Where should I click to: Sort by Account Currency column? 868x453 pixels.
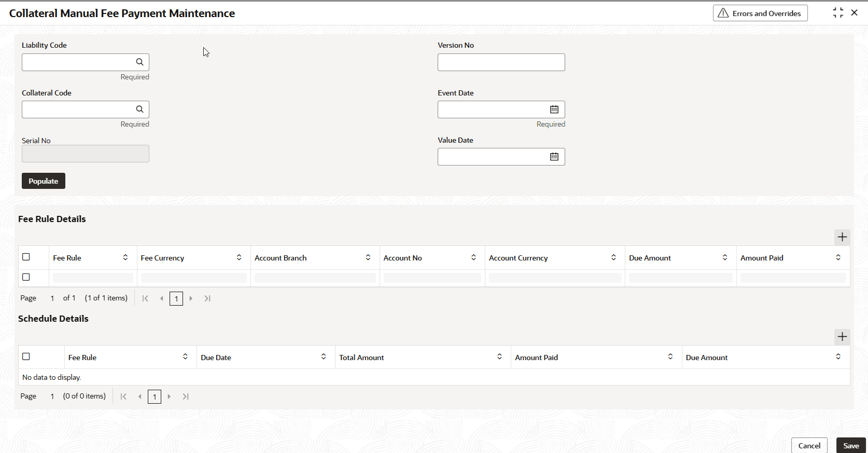613,257
